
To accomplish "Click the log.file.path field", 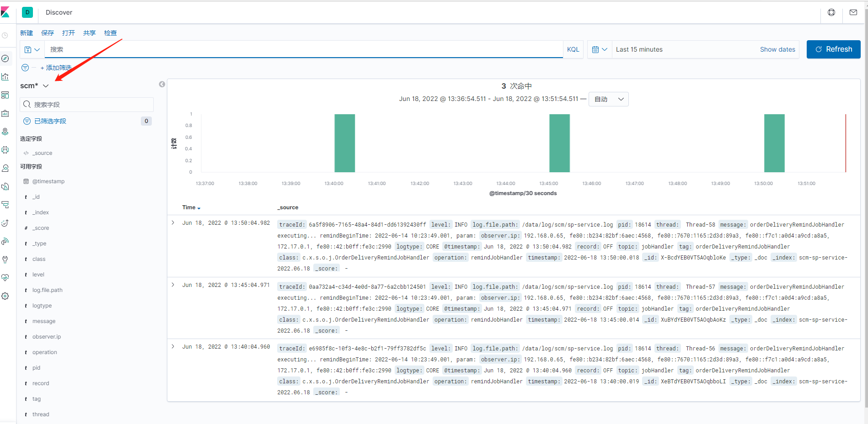I will (x=48, y=290).
